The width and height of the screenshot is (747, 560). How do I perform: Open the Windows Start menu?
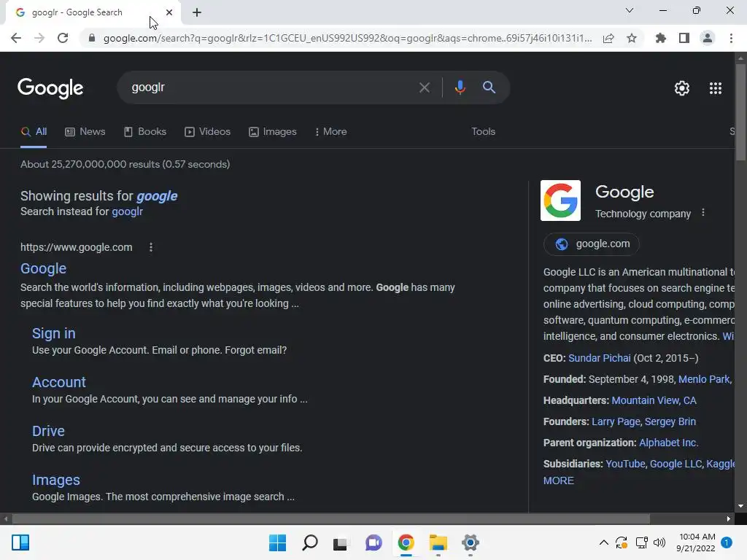277,542
